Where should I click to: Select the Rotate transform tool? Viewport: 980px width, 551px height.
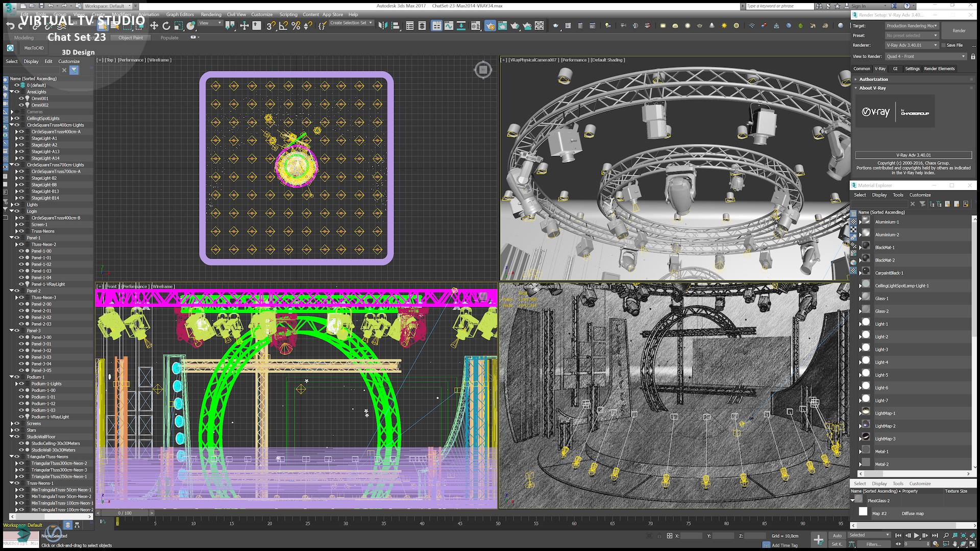pyautogui.click(x=166, y=26)
